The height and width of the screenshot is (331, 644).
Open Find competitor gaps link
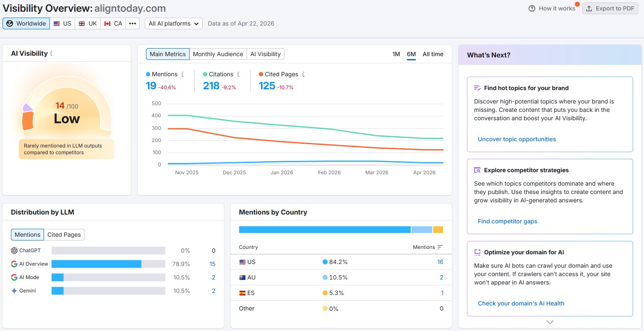point(508,221)
